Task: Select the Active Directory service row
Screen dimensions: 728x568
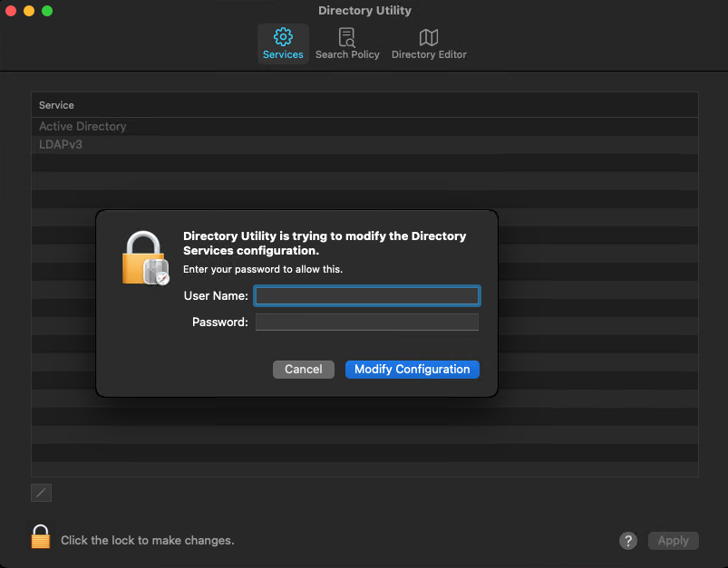Action: (x=364, y=126)
